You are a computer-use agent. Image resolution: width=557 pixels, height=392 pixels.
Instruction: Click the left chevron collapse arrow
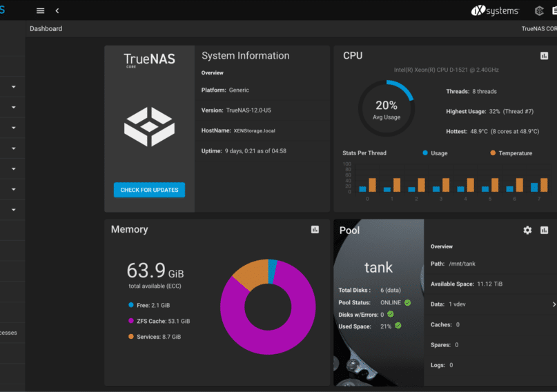click(57, 10)
